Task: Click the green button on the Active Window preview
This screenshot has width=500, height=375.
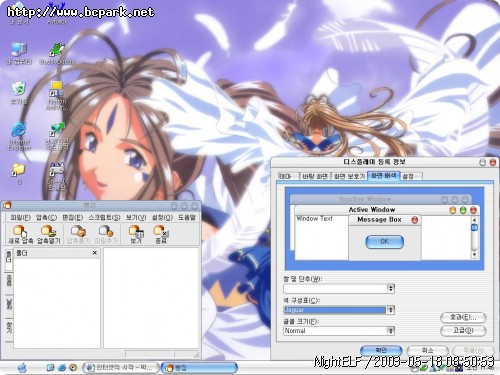Action: [x=463, y=210]
